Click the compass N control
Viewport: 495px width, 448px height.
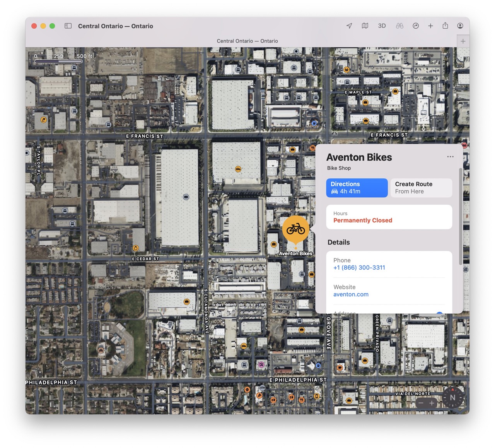[x=452, y=397]
